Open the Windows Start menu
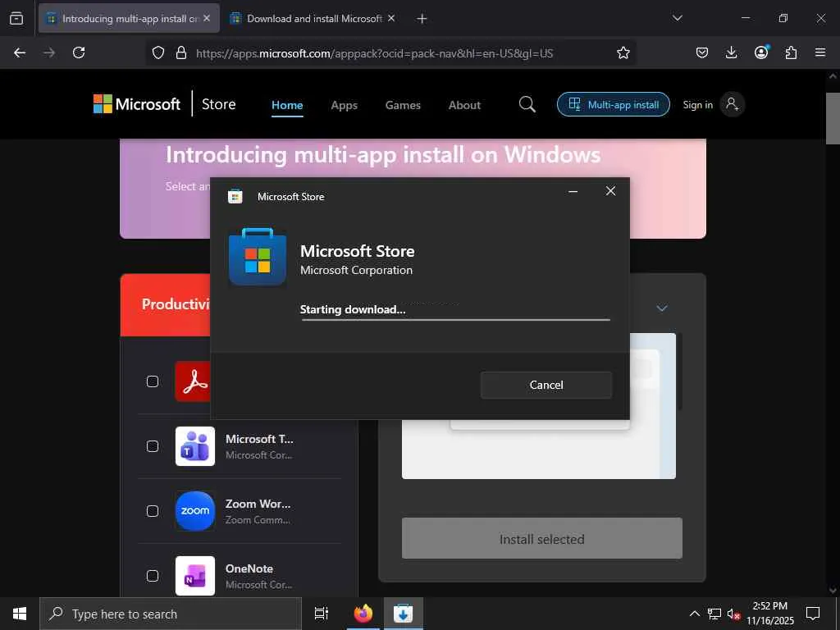The image size is (840, 630). [20, 614]
